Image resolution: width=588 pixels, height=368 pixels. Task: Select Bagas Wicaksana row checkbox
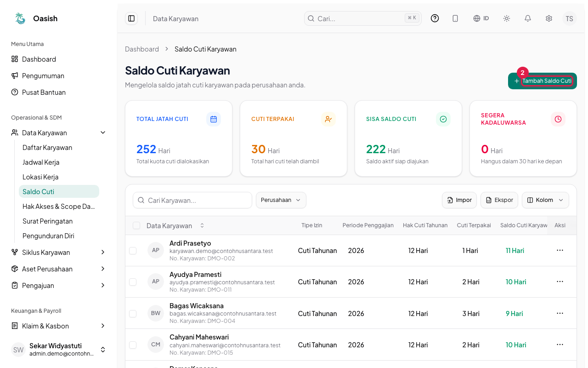[x=133, y=313]
